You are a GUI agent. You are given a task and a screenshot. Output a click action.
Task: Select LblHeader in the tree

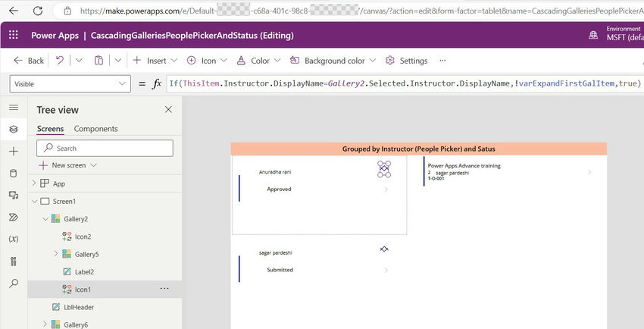(79, 307)
